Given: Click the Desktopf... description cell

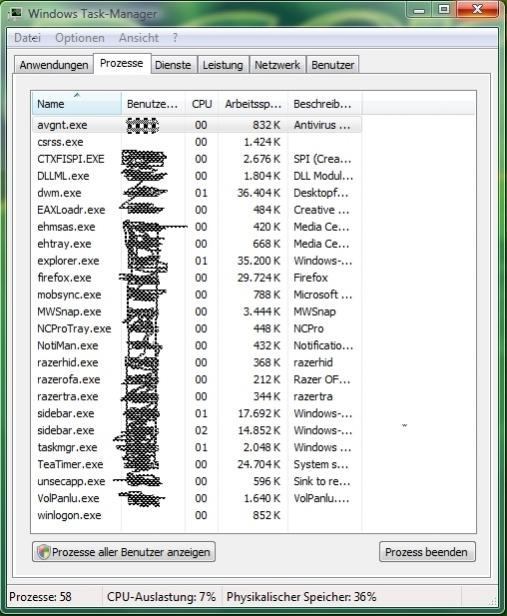Looking at the screenshot, I should [x=321, y=193].
